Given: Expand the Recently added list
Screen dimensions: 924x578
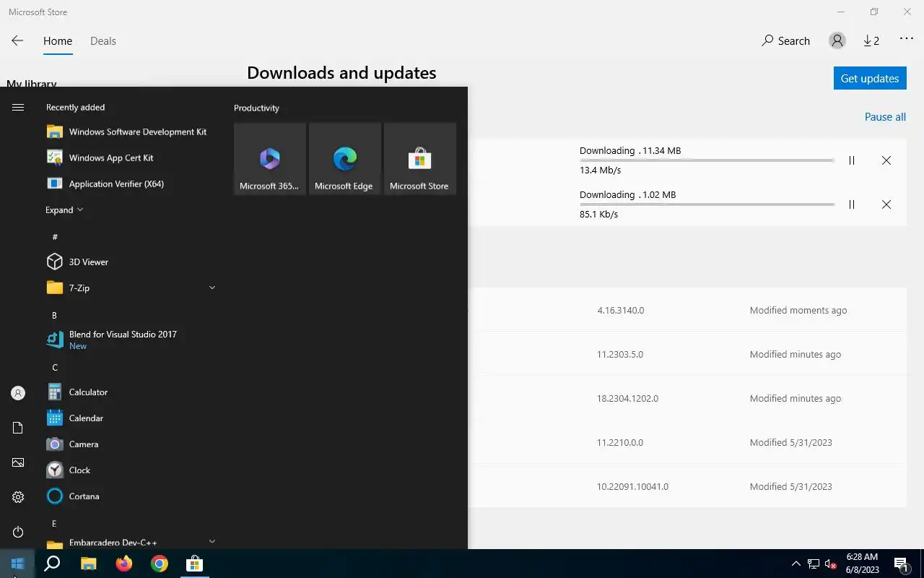Looking at the screenshot, I should coord(64,210).
